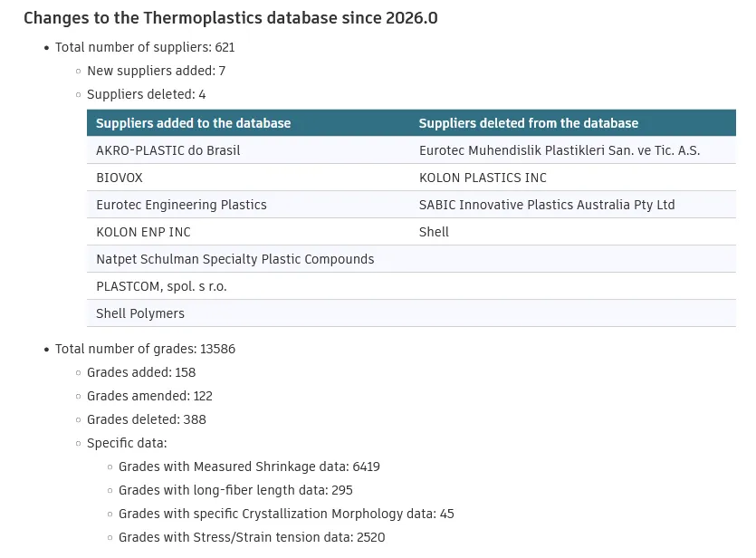Select 'Grades with Stress/Strain tension data' line
The height and width of the screenshot is (558, 756).
(252, 537)
